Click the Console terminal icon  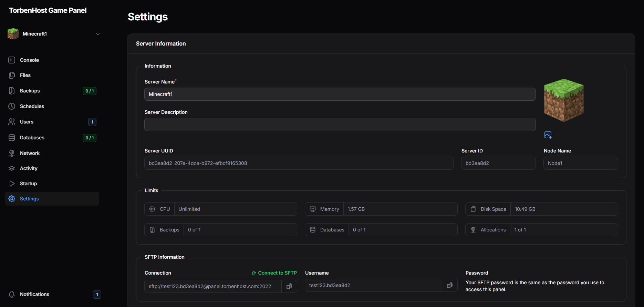tap(12, 60)
